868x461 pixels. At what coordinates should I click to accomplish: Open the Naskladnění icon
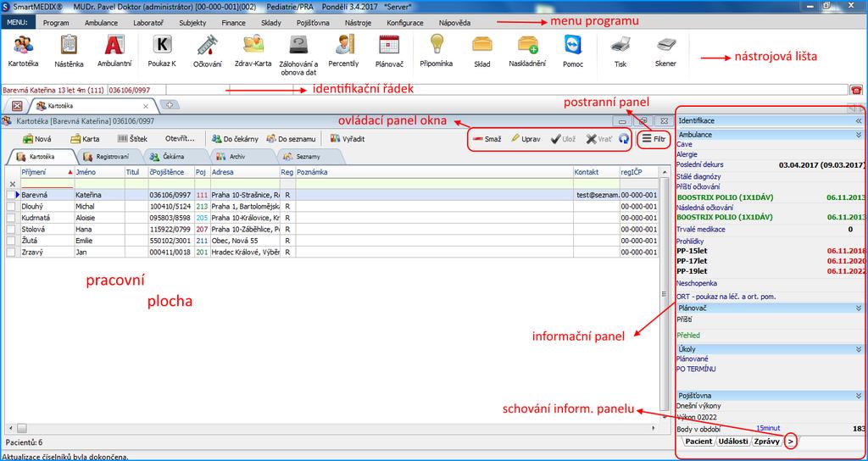(x=527, y=51)
